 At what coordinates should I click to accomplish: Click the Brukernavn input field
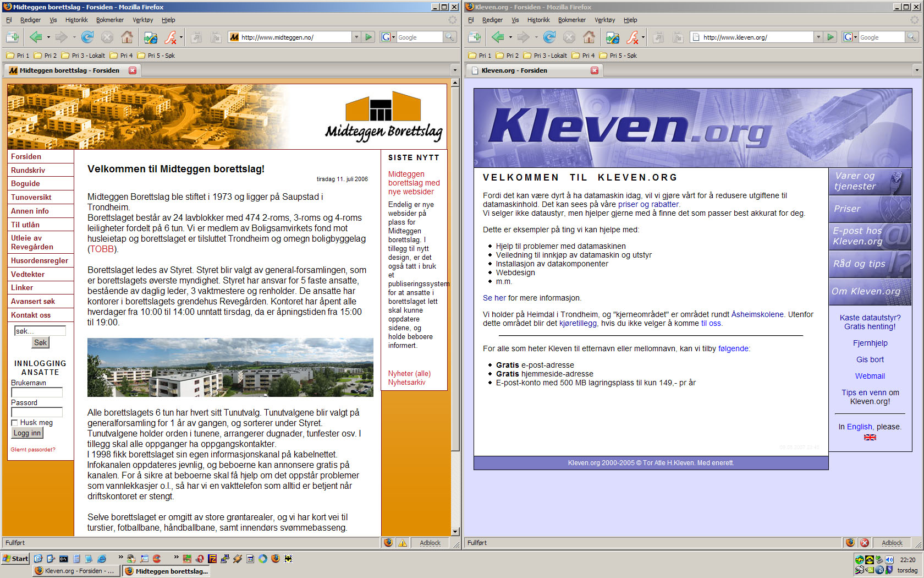point(37,392)
